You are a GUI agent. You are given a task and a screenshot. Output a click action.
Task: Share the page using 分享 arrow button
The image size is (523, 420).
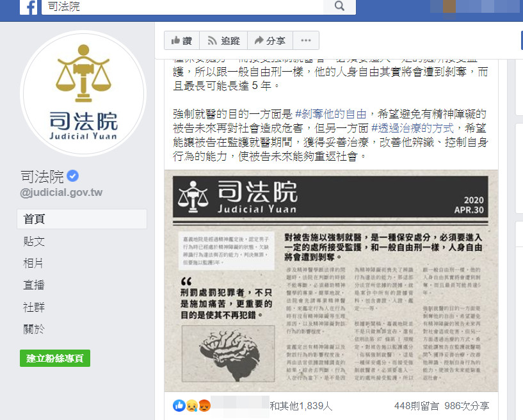[270, 41]
